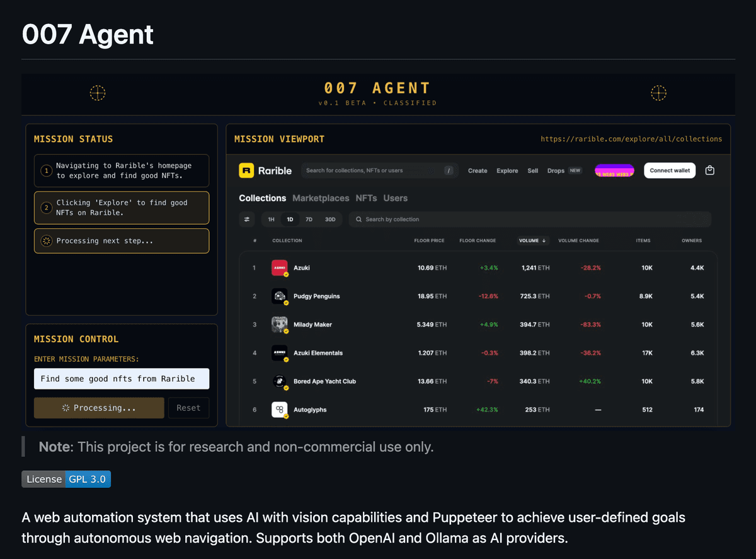Click the License GPL 3.0 badge
Image resolution: width=756 pixels, height=559 pixels.
click(x=66, y=479)
